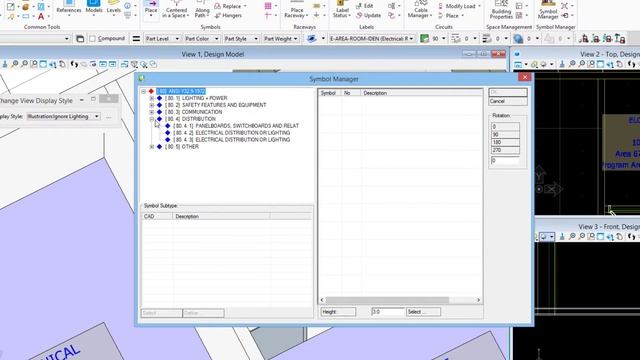The width and height of the screenshot is (640, 360).
Task: Click the custom rotation input field
Action: click(x=505, y=160)
